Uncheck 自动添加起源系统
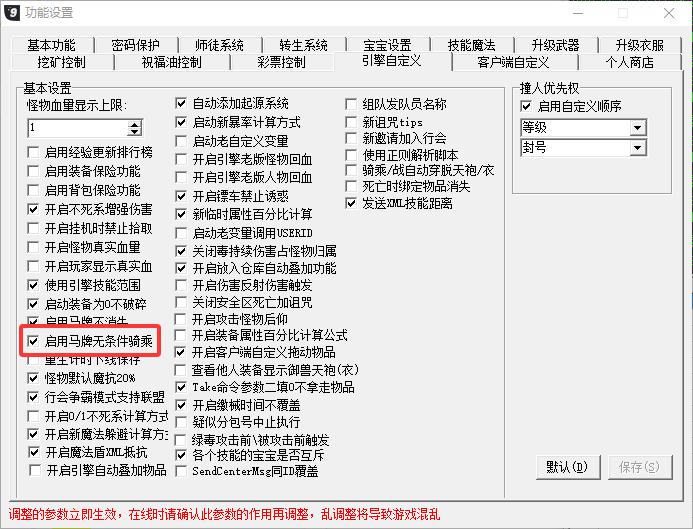Image resolution: width=693 pixels, height=529 pixels. click(x=181, y=103)
